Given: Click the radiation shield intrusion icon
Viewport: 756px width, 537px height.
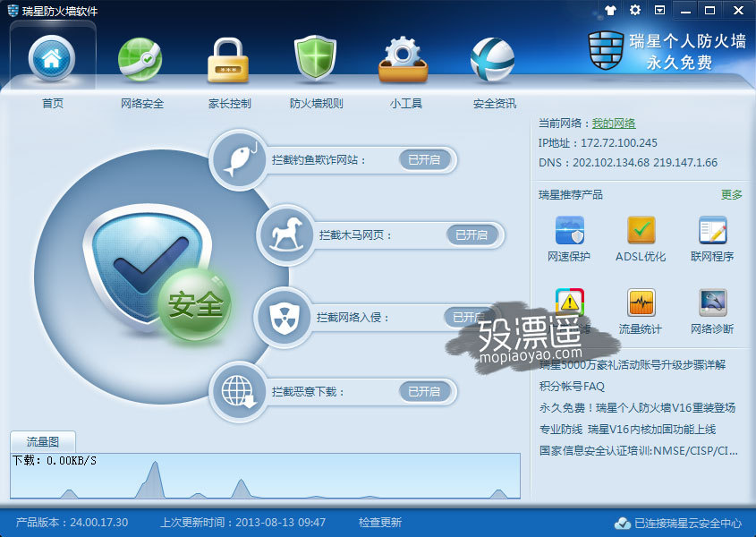Looking at the screenshot, I should pos(284,317).
